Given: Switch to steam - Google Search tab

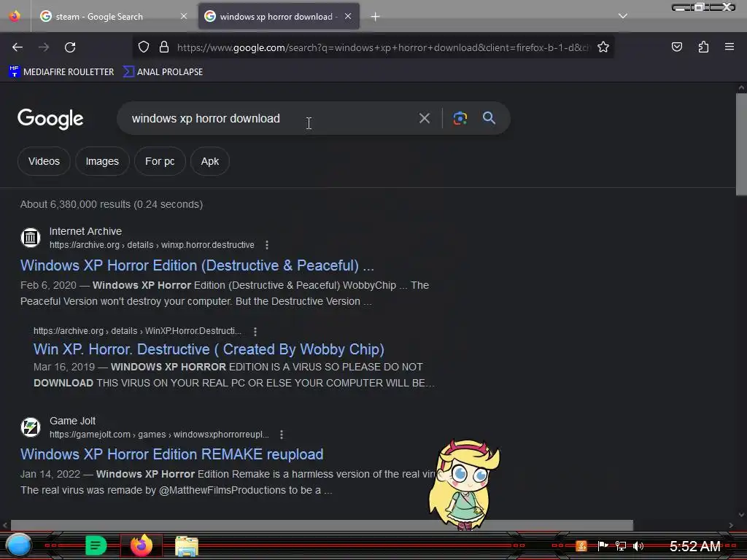Looking at the screenshot, I should (113, 16).
